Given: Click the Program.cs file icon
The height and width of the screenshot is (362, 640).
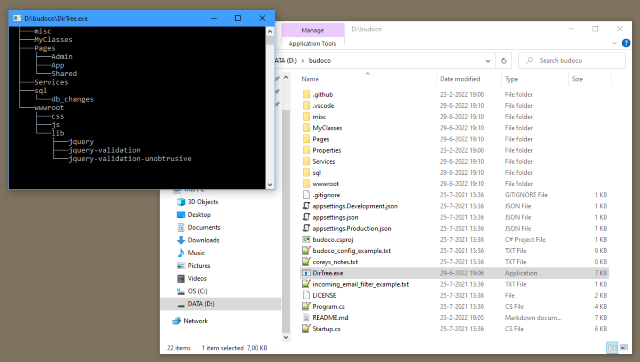Looking at the screenshot, I should click(306, 306).
